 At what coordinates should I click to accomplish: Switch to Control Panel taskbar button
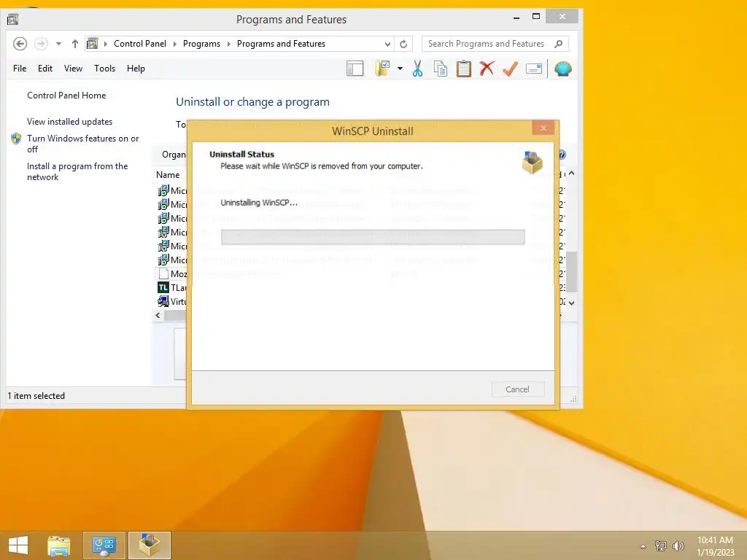pyautogui.click(x=104, y=545)
